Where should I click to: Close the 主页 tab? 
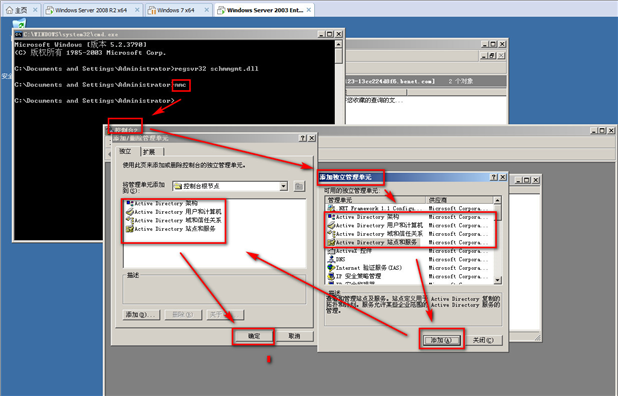35,10
